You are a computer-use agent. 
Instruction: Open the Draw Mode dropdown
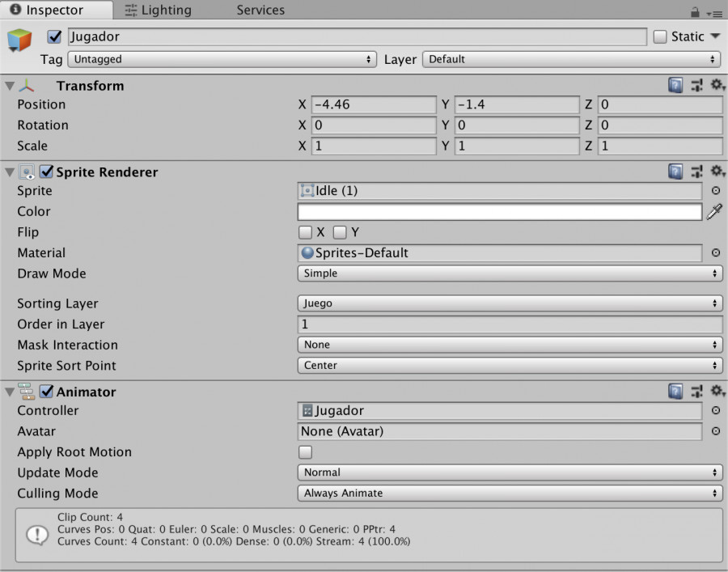click(510, 273)
